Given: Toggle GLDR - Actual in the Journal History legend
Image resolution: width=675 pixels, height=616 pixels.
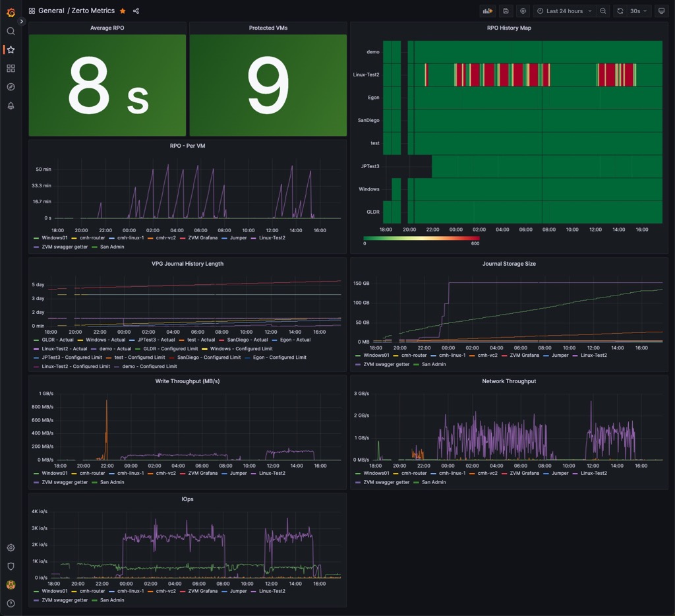Looking at the screenshot, I should point(57,340).
